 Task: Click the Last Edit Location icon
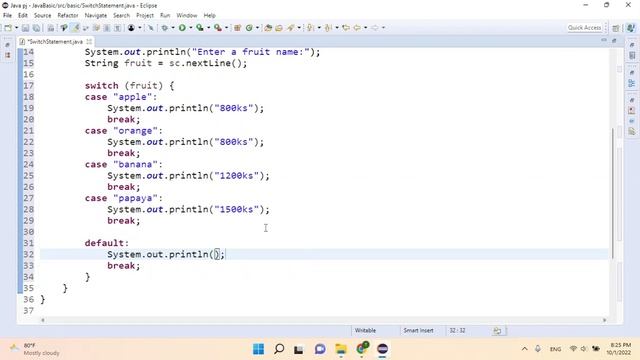(x=346, y=28)
